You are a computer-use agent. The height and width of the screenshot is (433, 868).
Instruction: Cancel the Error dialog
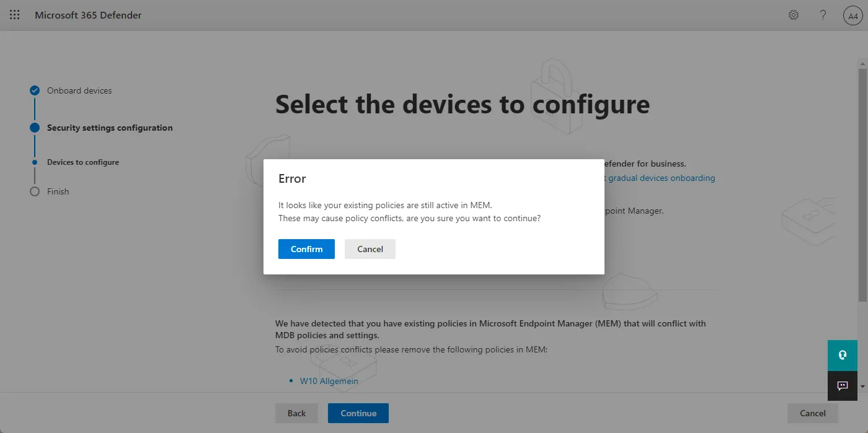point(370,249)
